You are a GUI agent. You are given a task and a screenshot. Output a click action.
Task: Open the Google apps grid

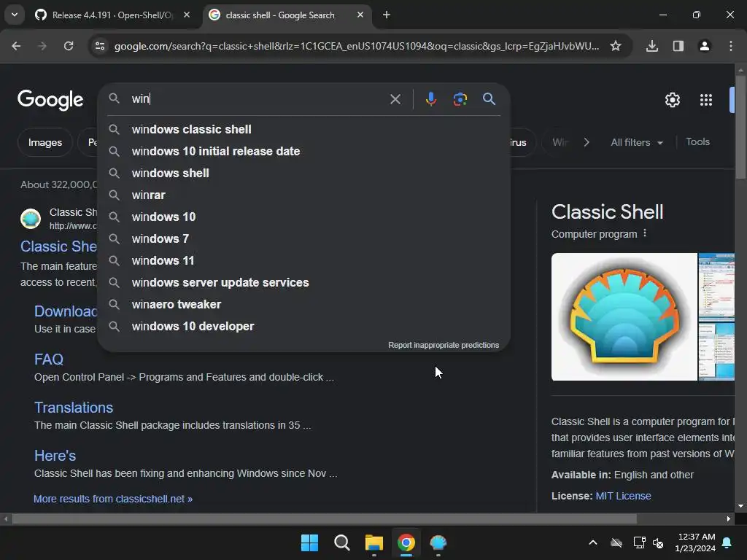coord(706,100)
